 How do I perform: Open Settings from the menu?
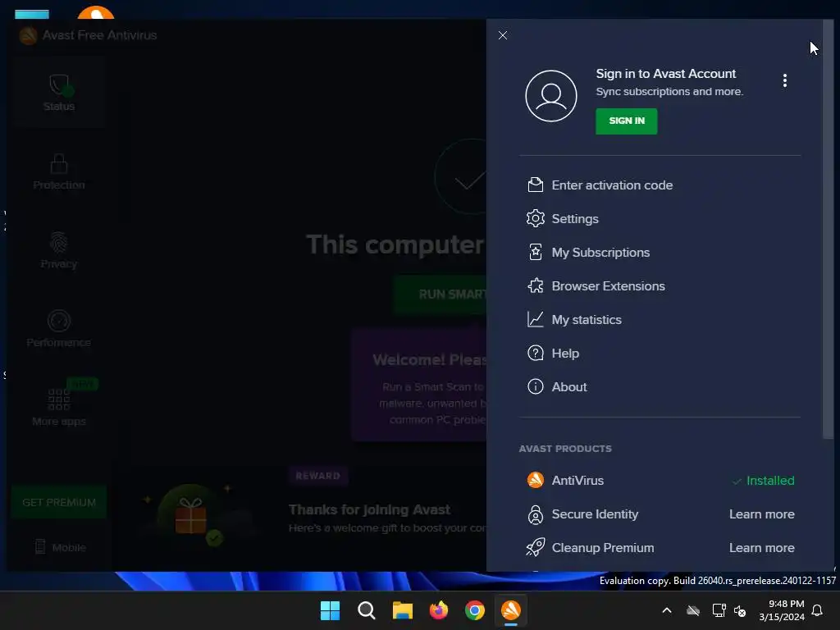tap(575, 219)
